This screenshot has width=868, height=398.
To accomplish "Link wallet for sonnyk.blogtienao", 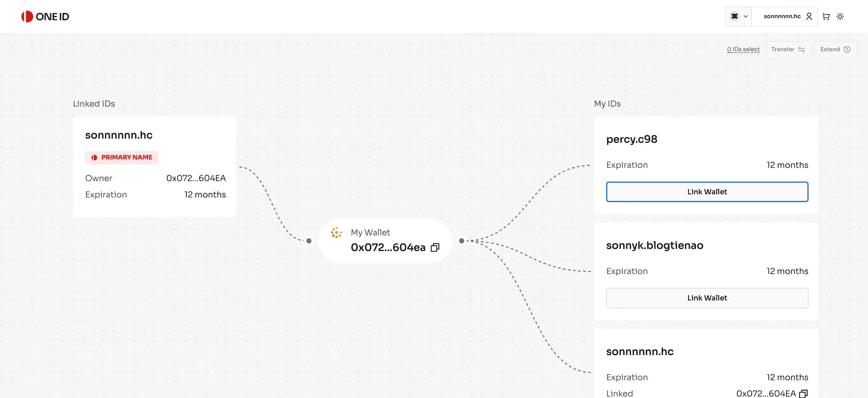I will point(707,298).
